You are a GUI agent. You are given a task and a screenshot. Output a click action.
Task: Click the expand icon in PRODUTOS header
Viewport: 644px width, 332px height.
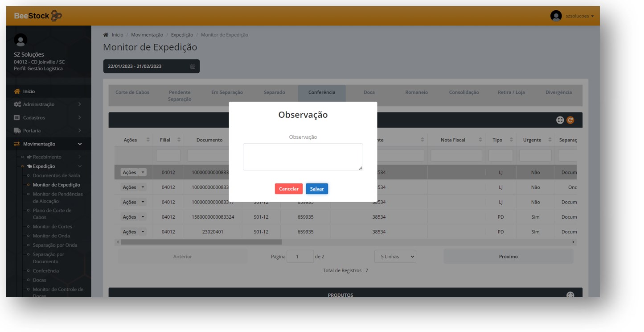coord(570,295)
